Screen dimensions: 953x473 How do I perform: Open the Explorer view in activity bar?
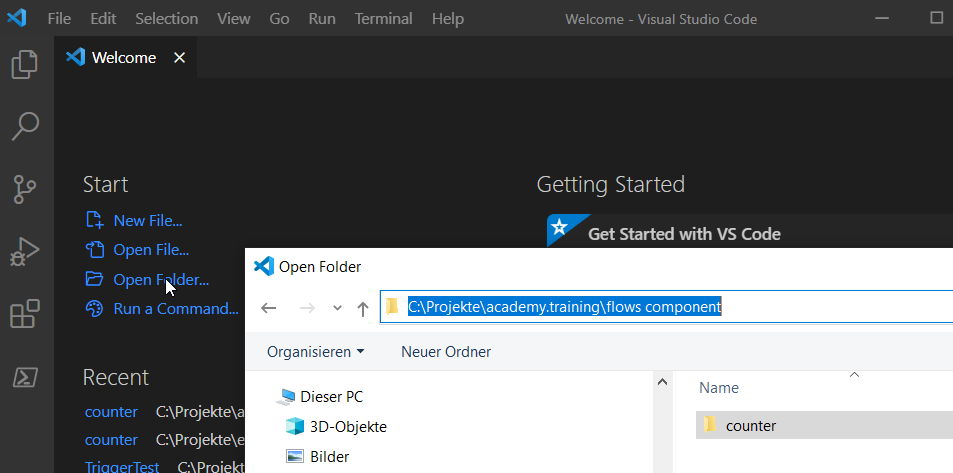[x=25, y=65]
